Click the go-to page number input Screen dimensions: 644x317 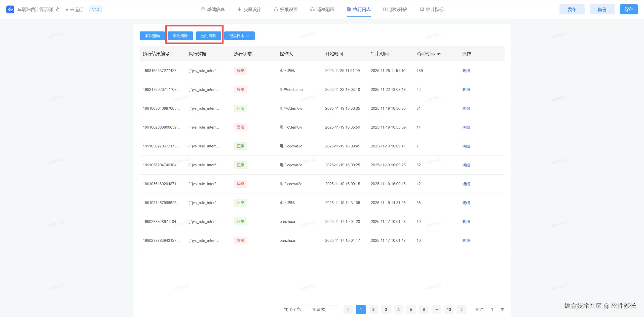point(492,309)
